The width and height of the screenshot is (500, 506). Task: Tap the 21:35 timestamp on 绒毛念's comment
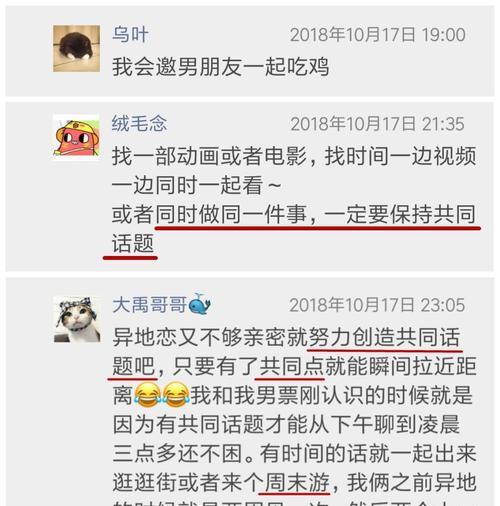click(x=443, y=124)
